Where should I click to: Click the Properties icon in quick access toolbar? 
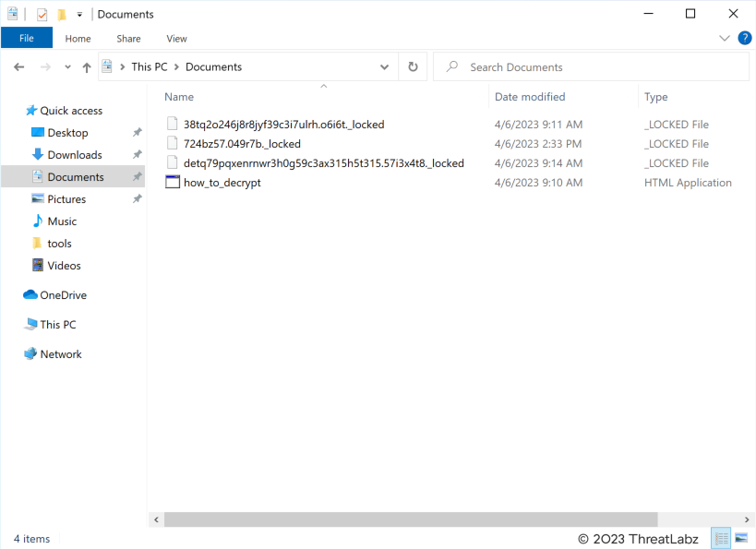42,14
